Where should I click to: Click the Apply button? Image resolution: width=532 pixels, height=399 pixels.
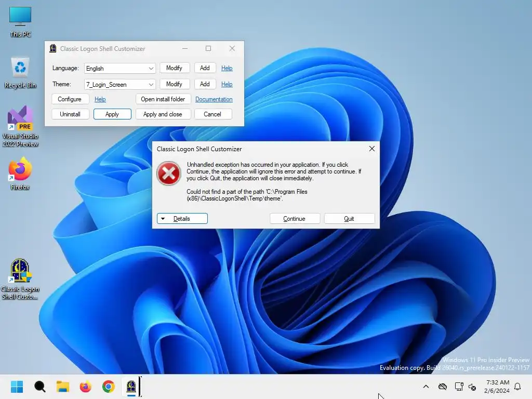pos(112,114)
